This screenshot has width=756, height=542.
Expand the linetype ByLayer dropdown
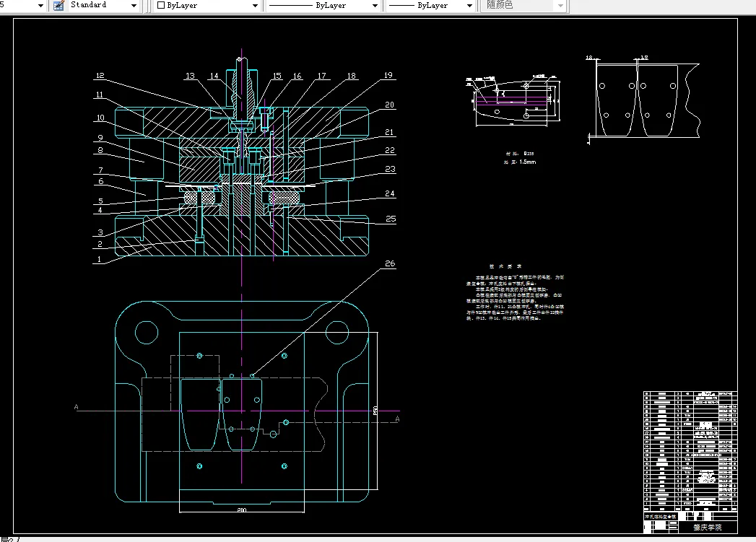[375, 5]
